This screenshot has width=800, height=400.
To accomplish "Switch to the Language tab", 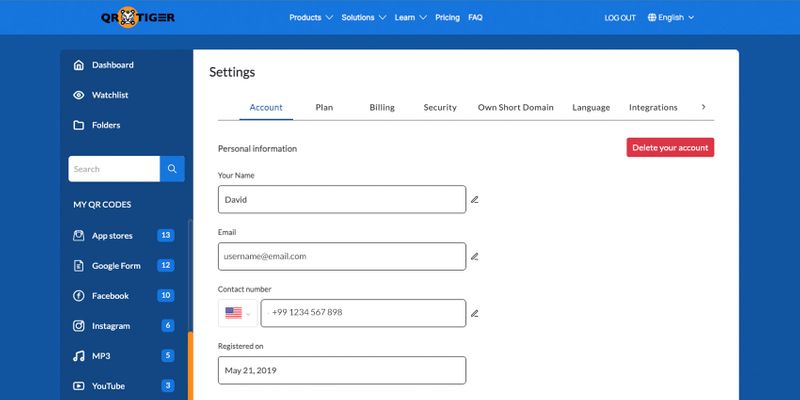I will [591, 108].
